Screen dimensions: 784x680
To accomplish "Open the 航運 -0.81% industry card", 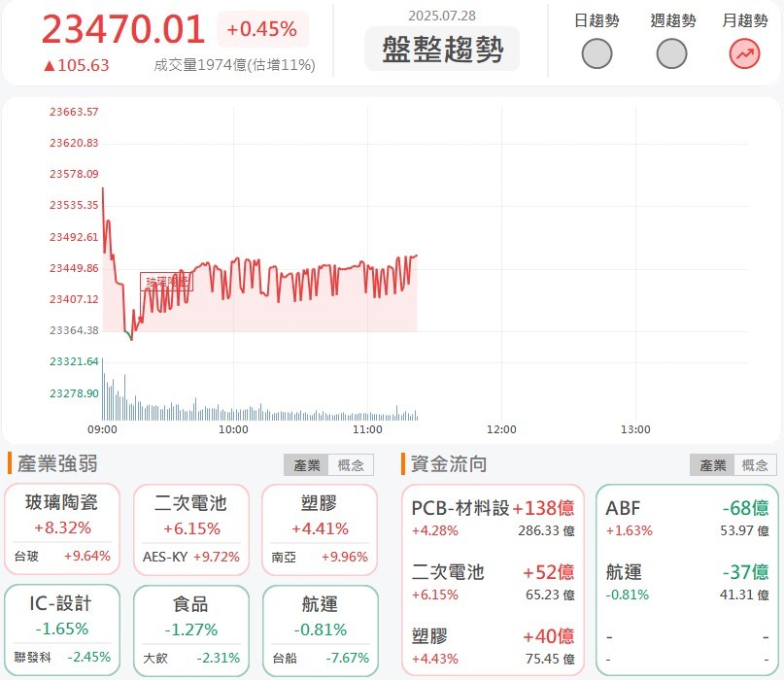I will pos(320,631).
